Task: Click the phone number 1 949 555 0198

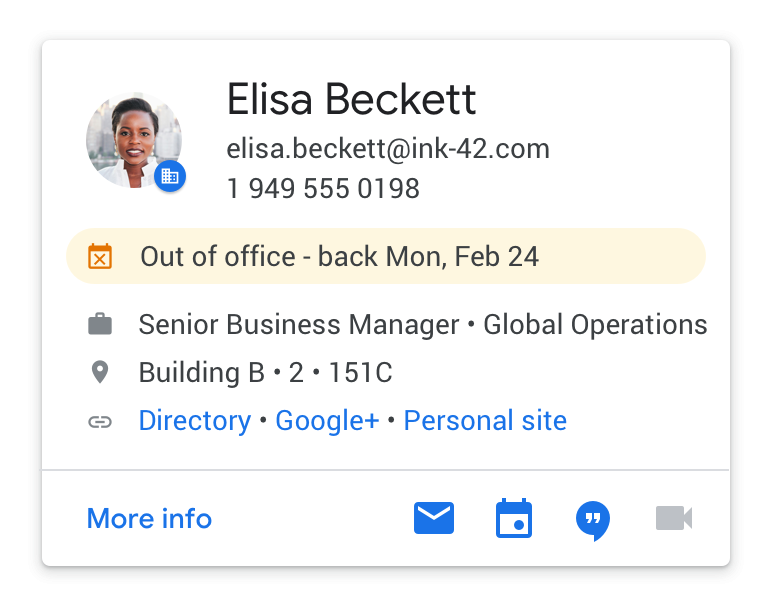Action: click(323, 188)
